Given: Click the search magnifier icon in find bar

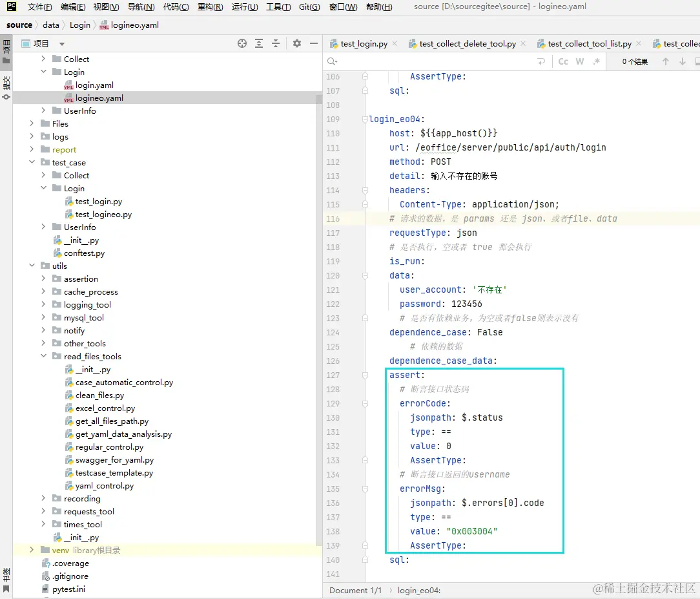Looking at the screenshot, I should (332, 61).
